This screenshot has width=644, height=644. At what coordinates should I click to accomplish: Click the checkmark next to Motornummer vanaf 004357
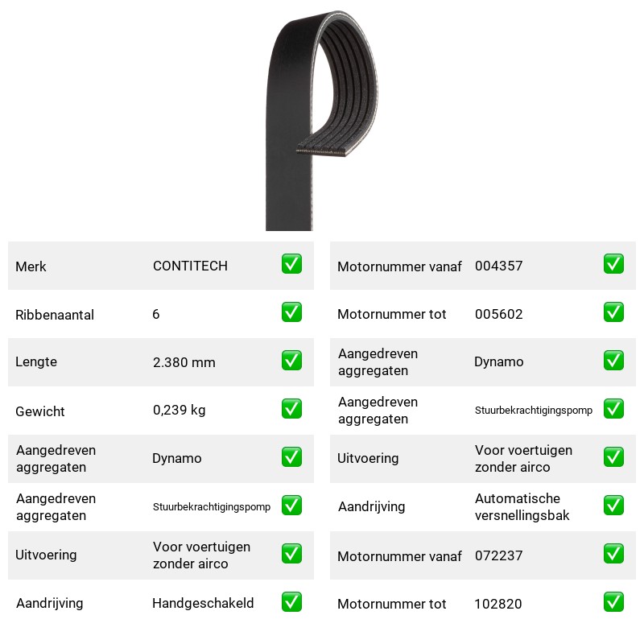pos(613,264)
